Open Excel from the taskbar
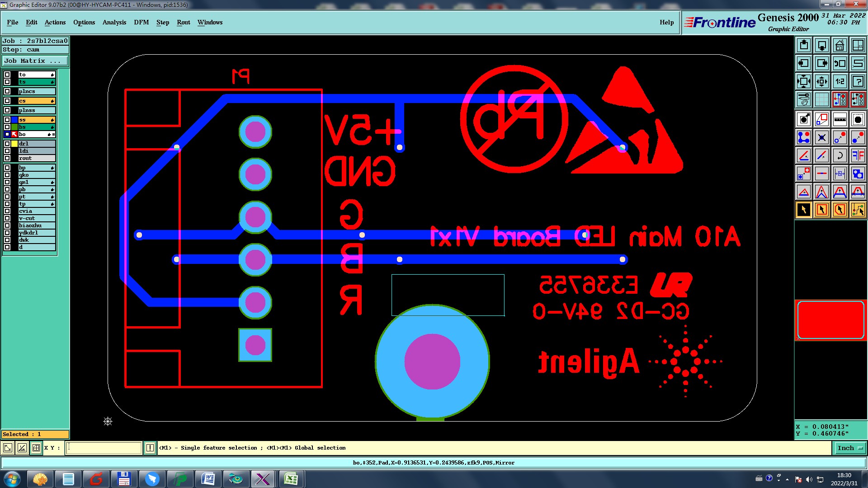 click(x=291, y=479)
